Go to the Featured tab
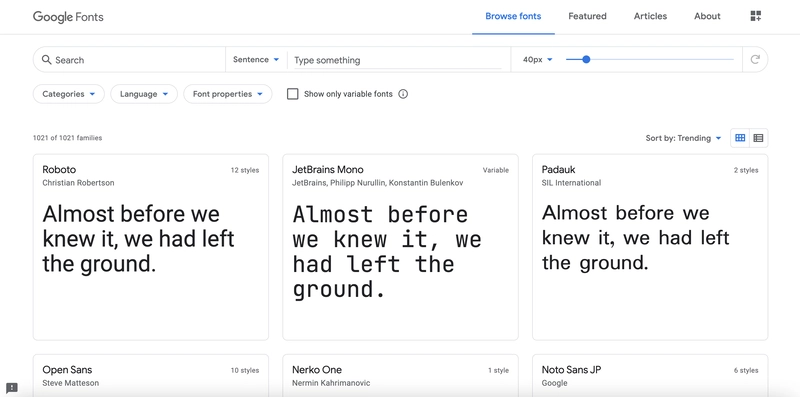Screen dimensions: 800x397 tap(587, 16)
